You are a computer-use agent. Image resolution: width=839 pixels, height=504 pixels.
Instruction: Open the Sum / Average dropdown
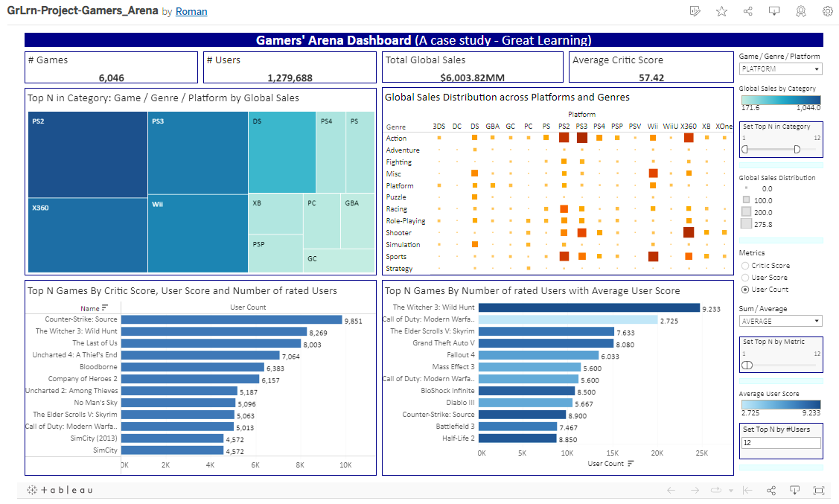(x=780, y=322)
